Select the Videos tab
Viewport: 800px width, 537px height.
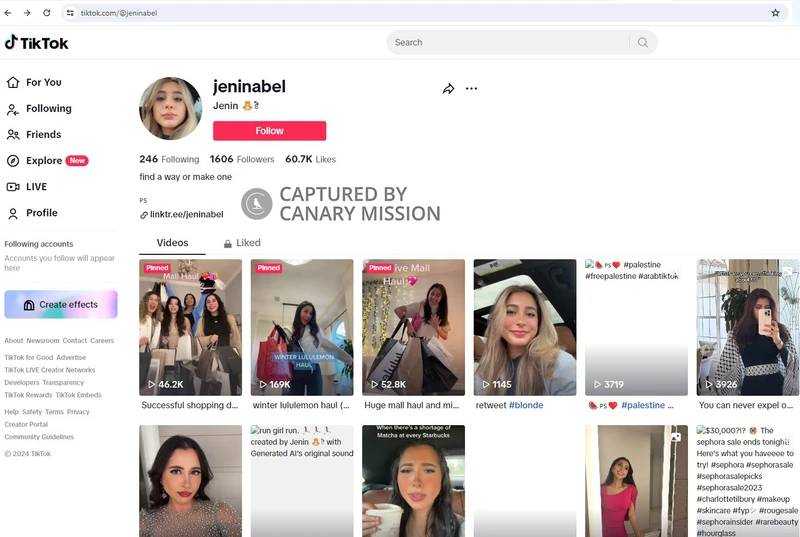tap(172, 243)
